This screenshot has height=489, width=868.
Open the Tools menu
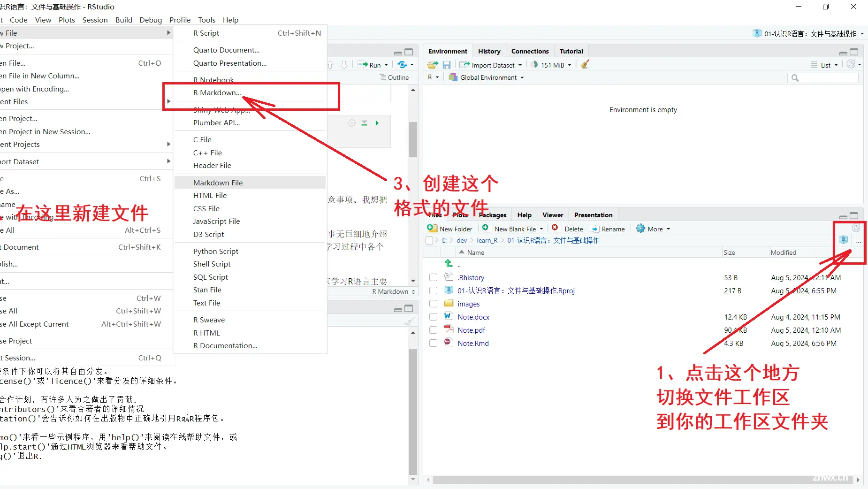(206, 20)
